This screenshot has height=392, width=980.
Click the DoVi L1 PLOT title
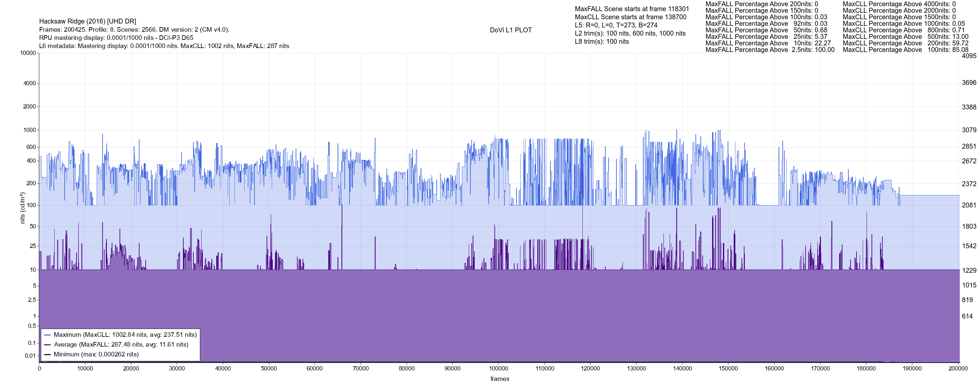pyautogui.click(x=511, y=30)
